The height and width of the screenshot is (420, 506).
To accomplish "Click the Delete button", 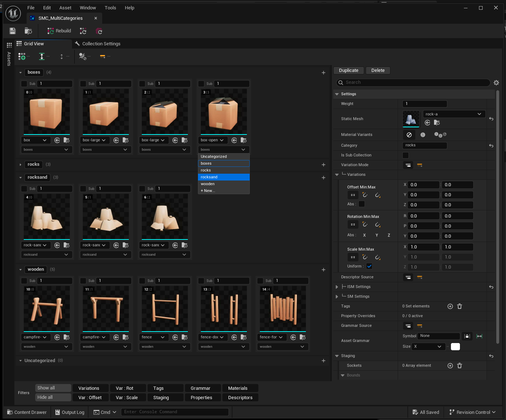I will [x=378, y=70].
